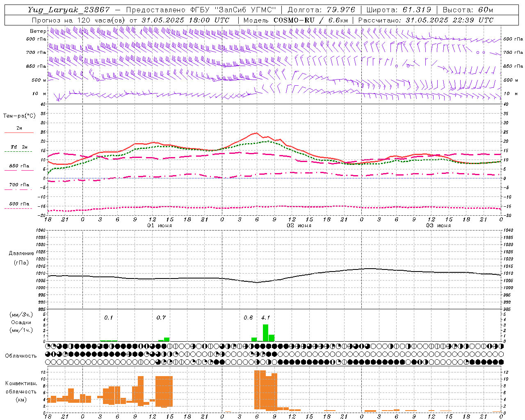Click the 850 гПа temperature legend label
Viewport: 525px width, 420px height.
click(x=19, y=166)
